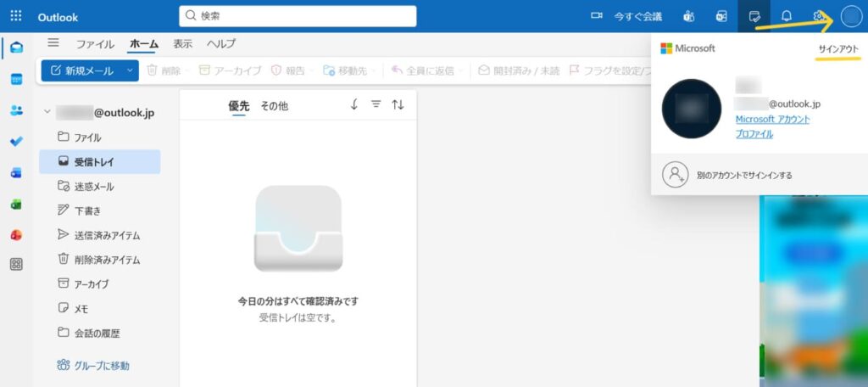Screen dimensions: 868x387
Task: Open the sort order arrows icon
Action: click(398, 104)
